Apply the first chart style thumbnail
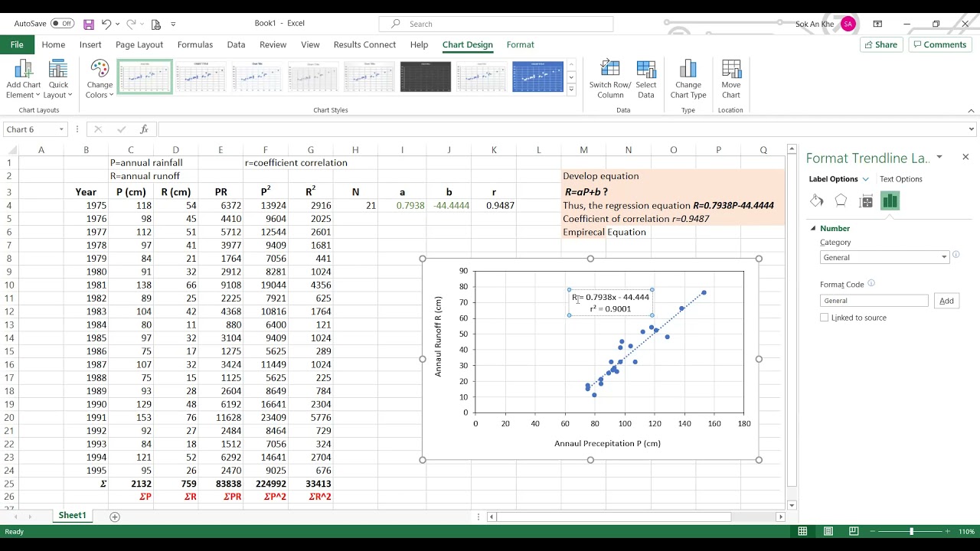This screenshot has height=551, width=980. [145, 76]
